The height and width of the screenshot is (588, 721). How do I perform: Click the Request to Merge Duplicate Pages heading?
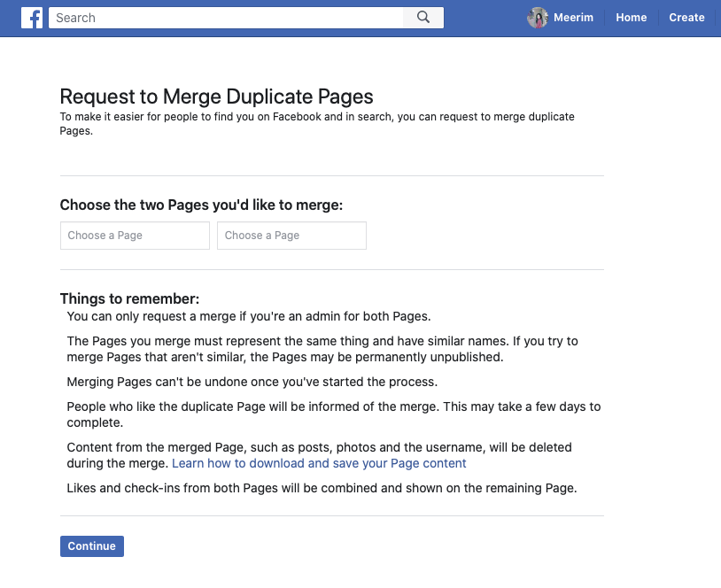coord(217,97)
